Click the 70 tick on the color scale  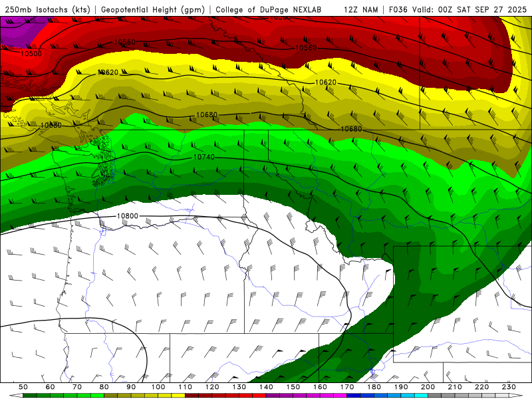(x=77, y=387)
